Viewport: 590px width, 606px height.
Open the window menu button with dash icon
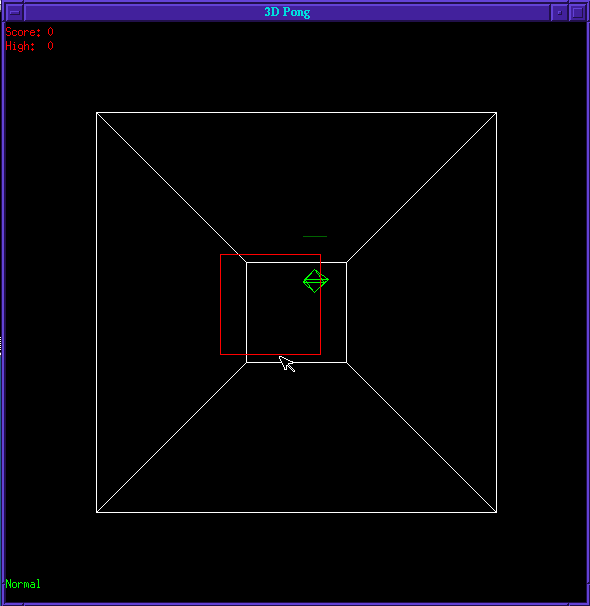[x=14, y=12]
